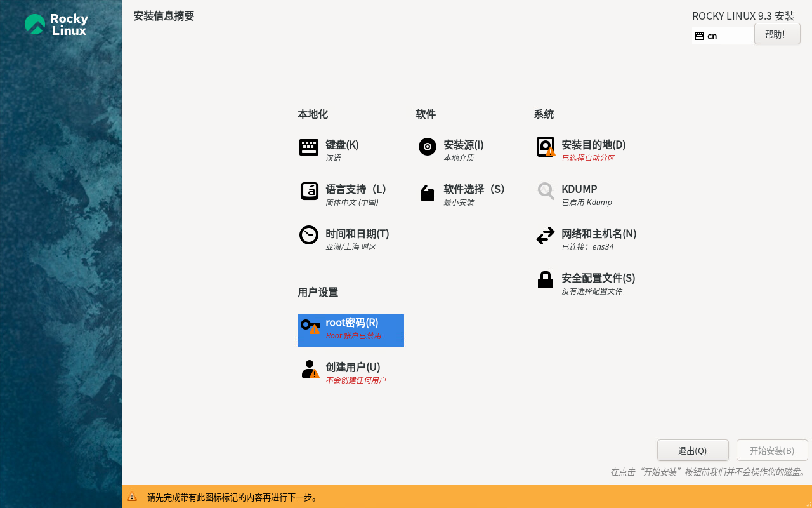Click the magnifier icon for KDUMP
This screenshot has height=508, width=812.
click(x=546, y=191)
